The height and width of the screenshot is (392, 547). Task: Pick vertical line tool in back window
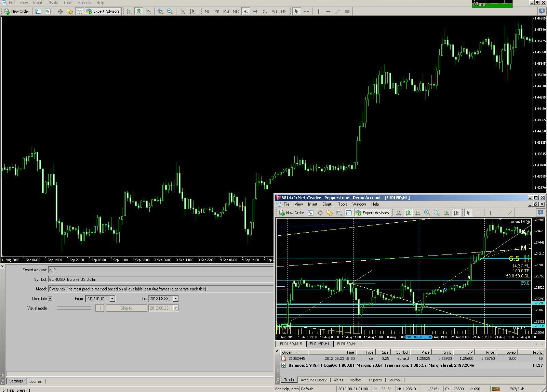pos(318,11)
